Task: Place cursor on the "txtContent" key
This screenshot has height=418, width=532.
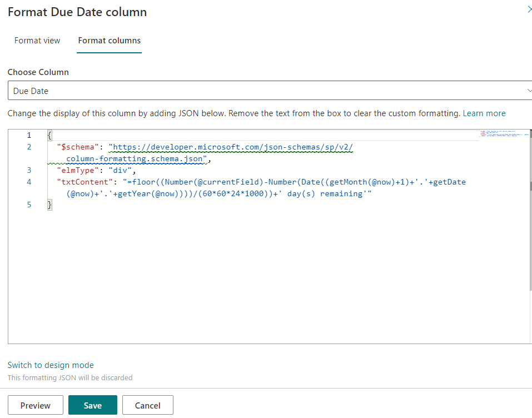Action: pyautogui.click(x=84, y=182)
